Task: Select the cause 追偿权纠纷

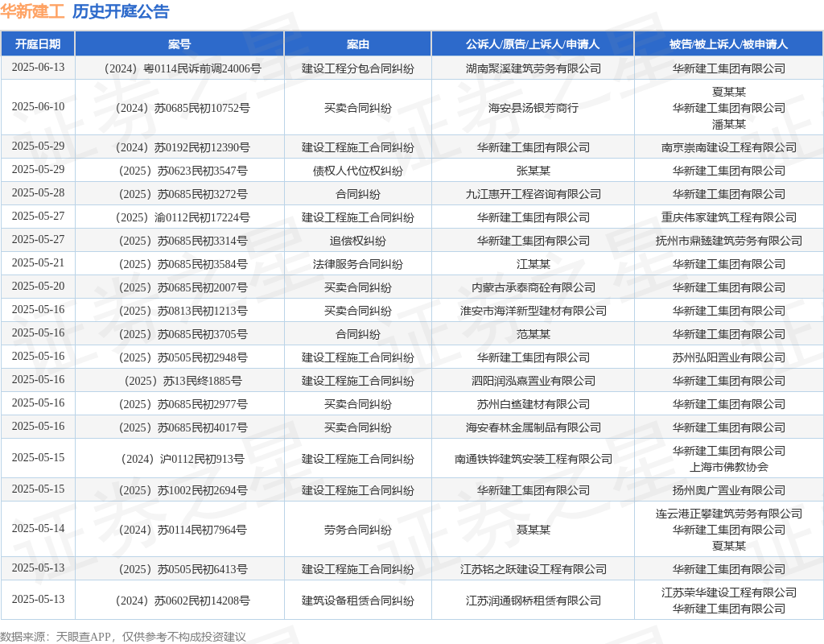Action: 358,241
